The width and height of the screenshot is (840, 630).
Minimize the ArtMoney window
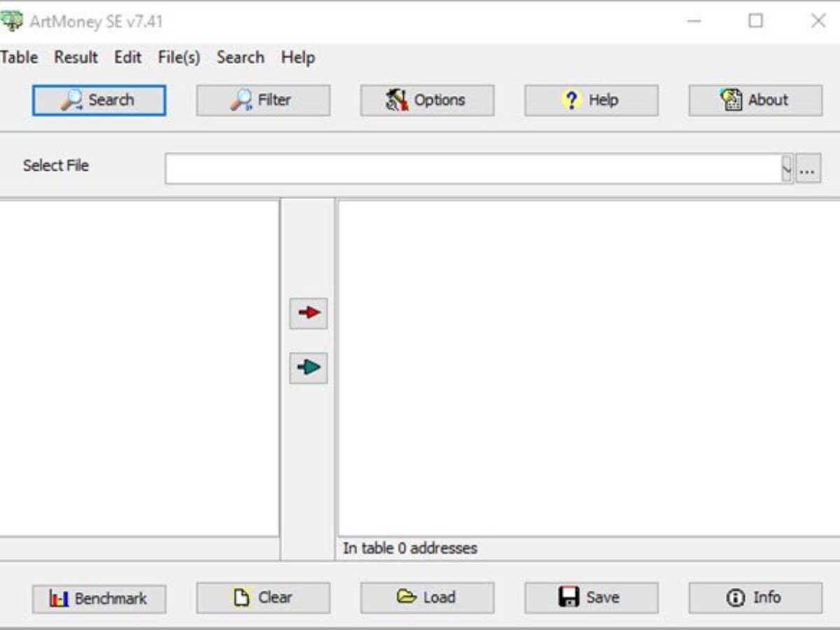(694, 21)
